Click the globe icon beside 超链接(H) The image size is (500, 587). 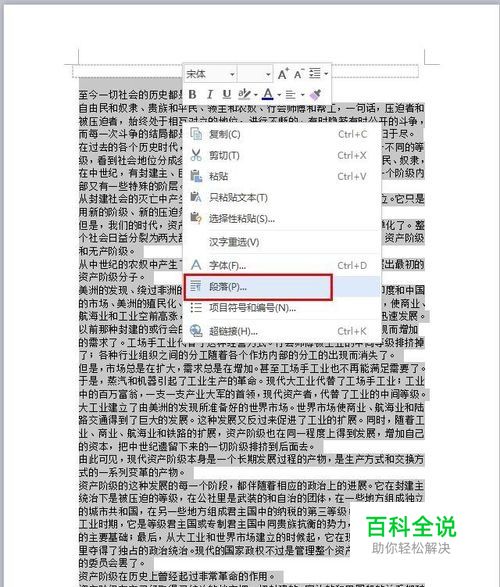coord(196,331)
